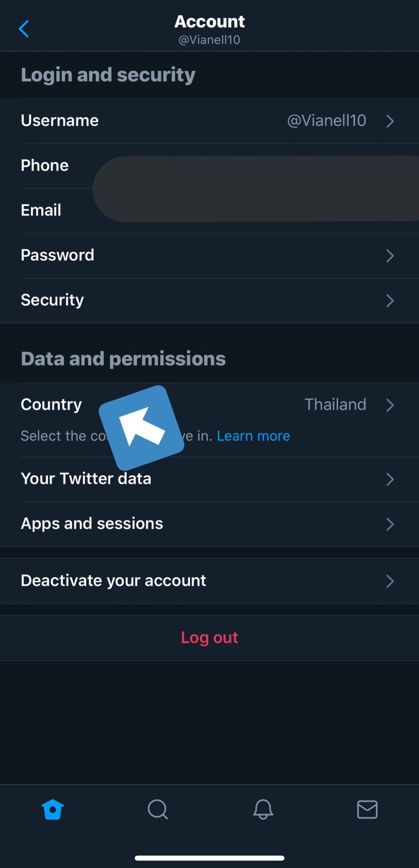The height and width of the screenshot is (868, 419).
Task: Open the Search magnifier icon
Action: 158,809
